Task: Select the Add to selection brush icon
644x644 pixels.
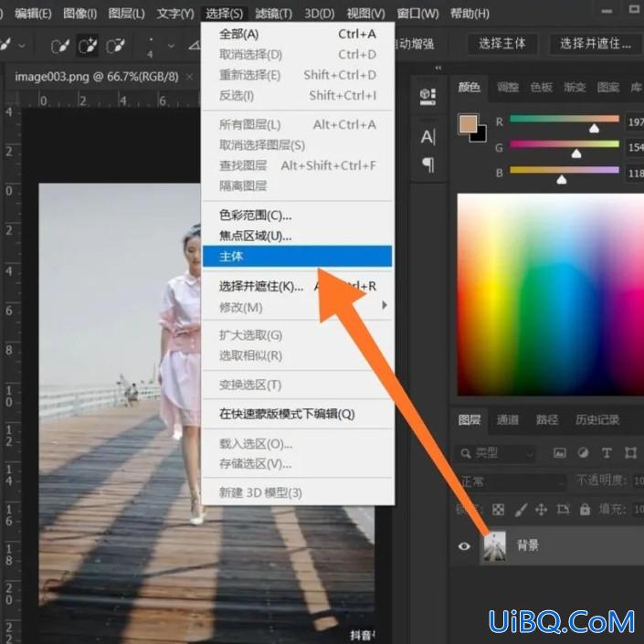Action: point(88,45)
